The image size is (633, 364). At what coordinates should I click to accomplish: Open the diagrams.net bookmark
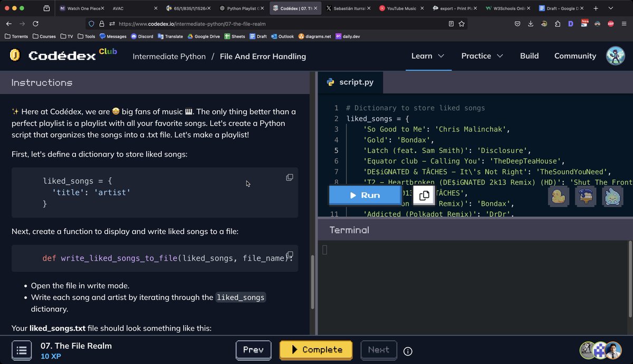tap(314, 36)
